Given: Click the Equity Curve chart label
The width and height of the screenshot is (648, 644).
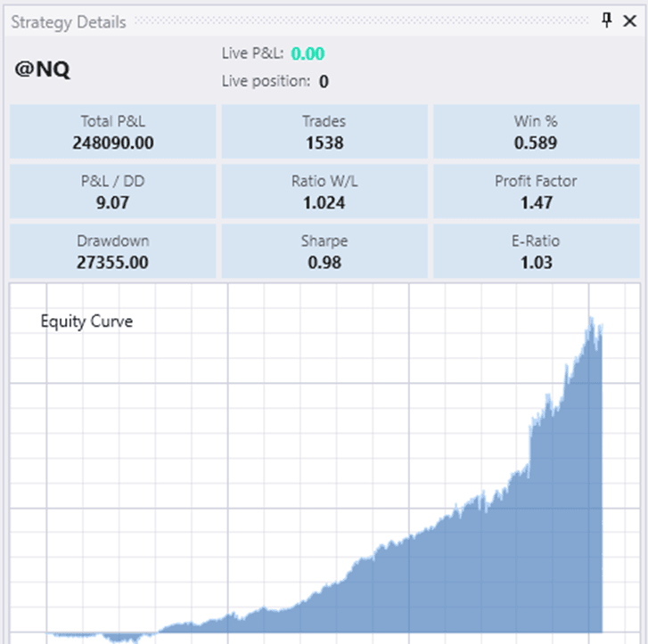Looking at the screenshot, I should tap(86, 322).
